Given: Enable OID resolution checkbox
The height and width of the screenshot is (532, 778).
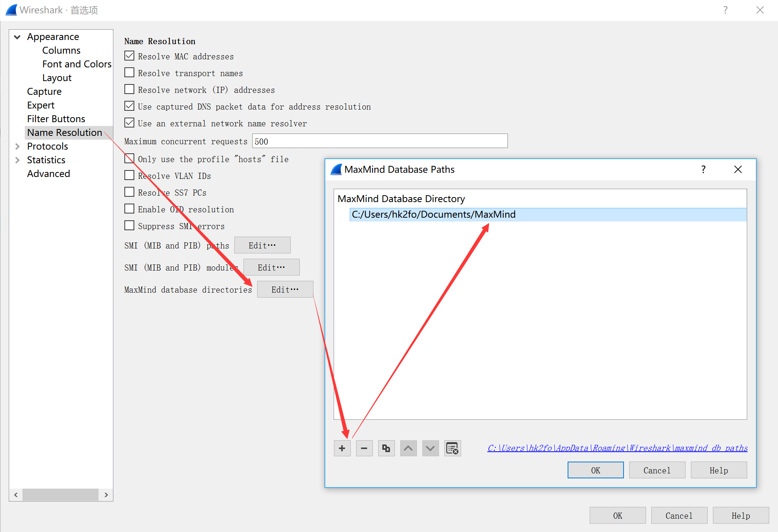Looking at the screenshot, I should (x=129, y=209).
